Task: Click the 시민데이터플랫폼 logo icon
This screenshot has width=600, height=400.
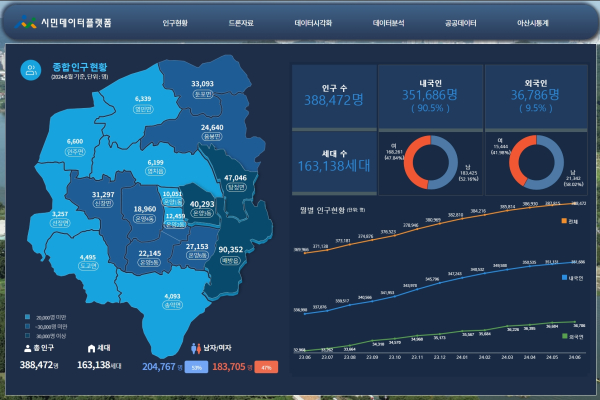Action: click(x=27, y=22)
